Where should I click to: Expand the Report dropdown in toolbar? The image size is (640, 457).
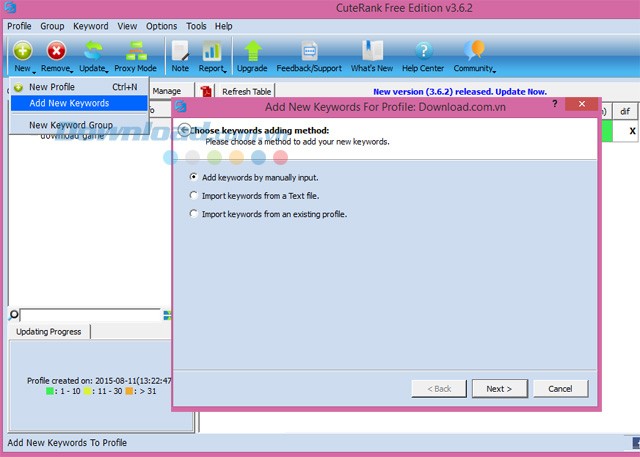point(225,70)
